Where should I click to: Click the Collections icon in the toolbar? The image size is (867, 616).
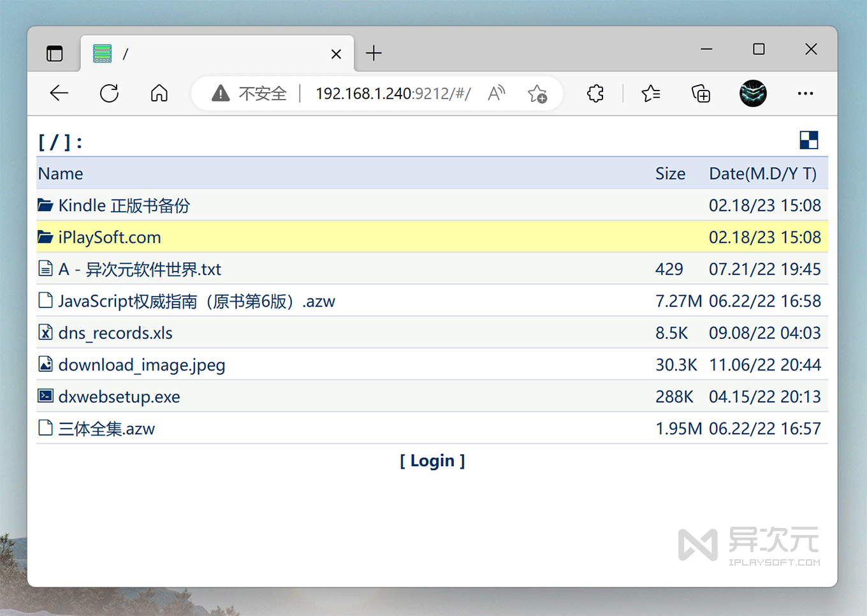point(701,93)
